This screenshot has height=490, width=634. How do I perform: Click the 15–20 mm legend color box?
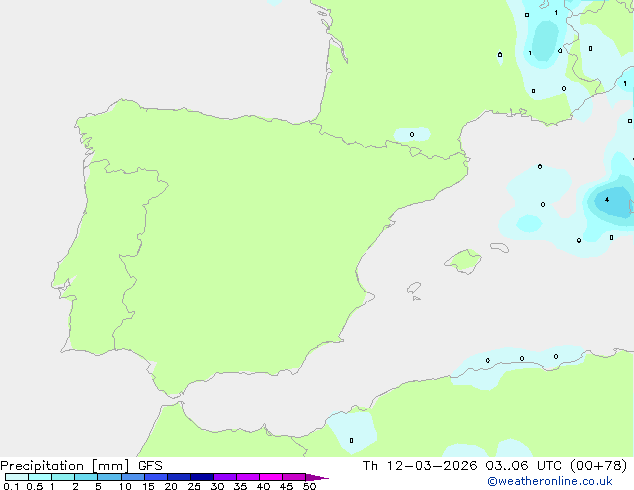tap(156, 477)
